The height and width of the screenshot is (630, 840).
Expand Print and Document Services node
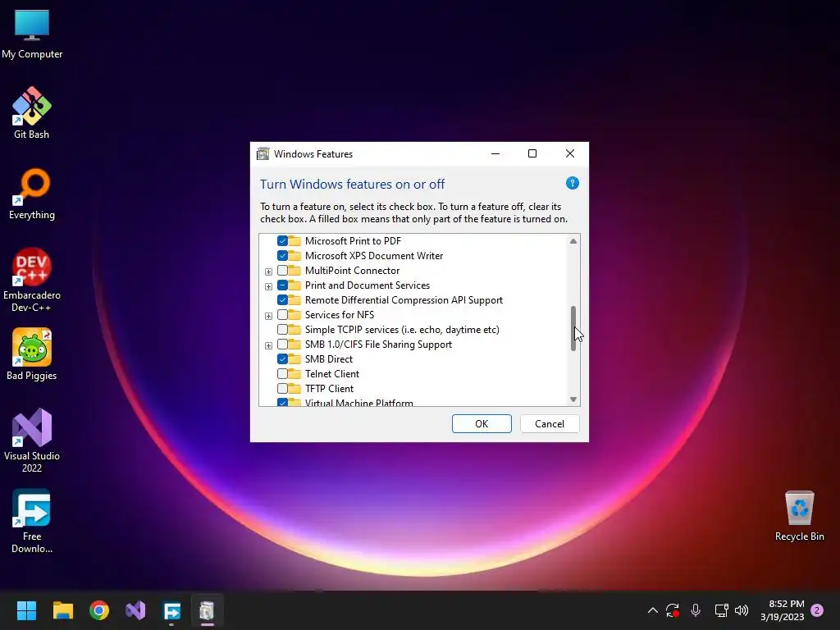(x=268, y=286)
